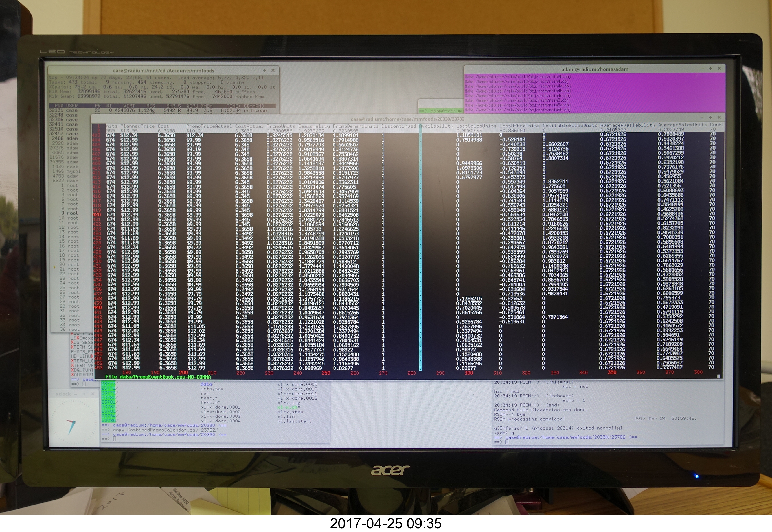Screen dimensions: 772x532
Task: Click the x1-x.sh* script entry
Action: 289,407
